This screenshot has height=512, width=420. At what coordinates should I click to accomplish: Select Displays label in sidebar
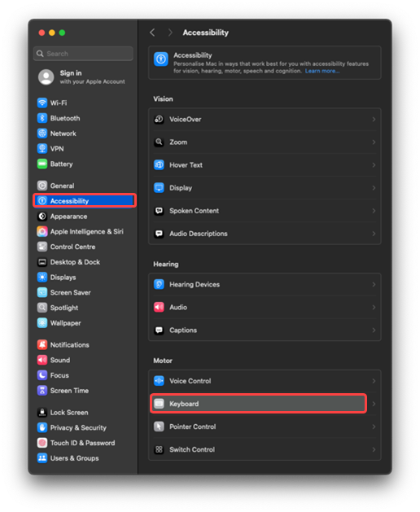(63, 278)
